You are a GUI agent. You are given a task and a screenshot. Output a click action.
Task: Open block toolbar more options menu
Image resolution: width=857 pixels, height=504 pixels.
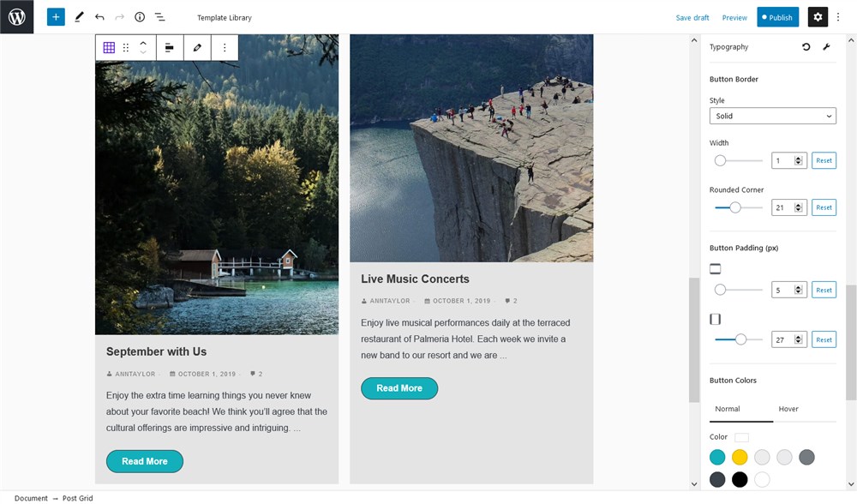click(x=224, y=47)
